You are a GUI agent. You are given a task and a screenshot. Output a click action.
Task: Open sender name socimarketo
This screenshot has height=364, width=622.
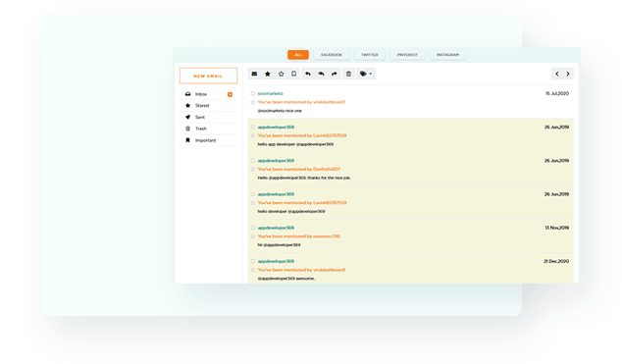coord(270,93)
